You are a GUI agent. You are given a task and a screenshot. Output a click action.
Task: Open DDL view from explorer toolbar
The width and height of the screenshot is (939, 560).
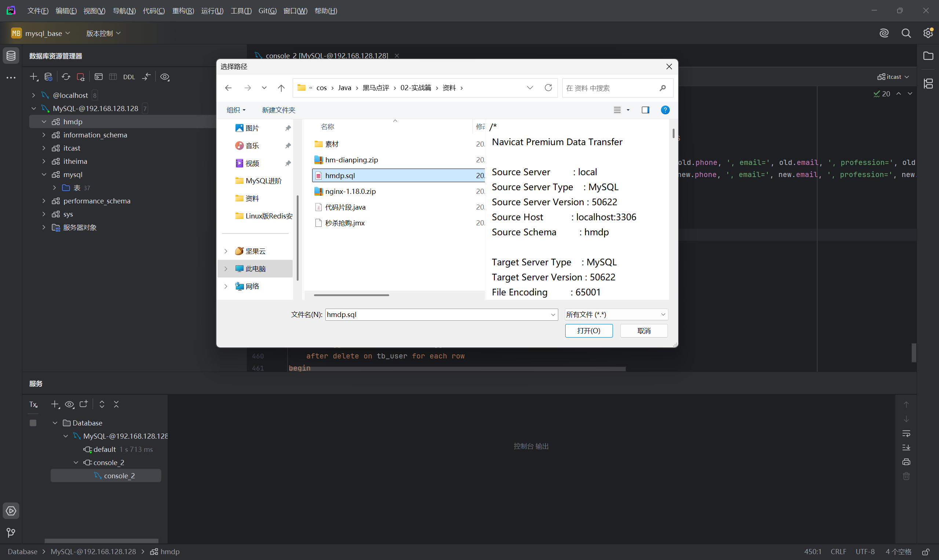click(129, 77)
